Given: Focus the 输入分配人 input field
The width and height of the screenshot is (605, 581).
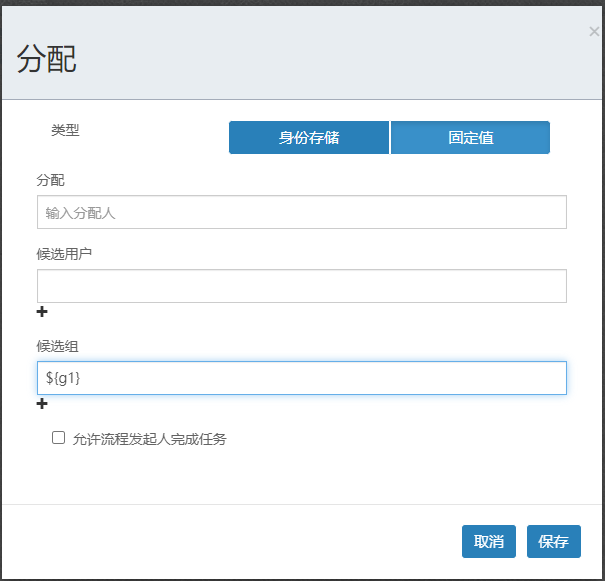Looking at the screenshot, I should tap(301, 212).
